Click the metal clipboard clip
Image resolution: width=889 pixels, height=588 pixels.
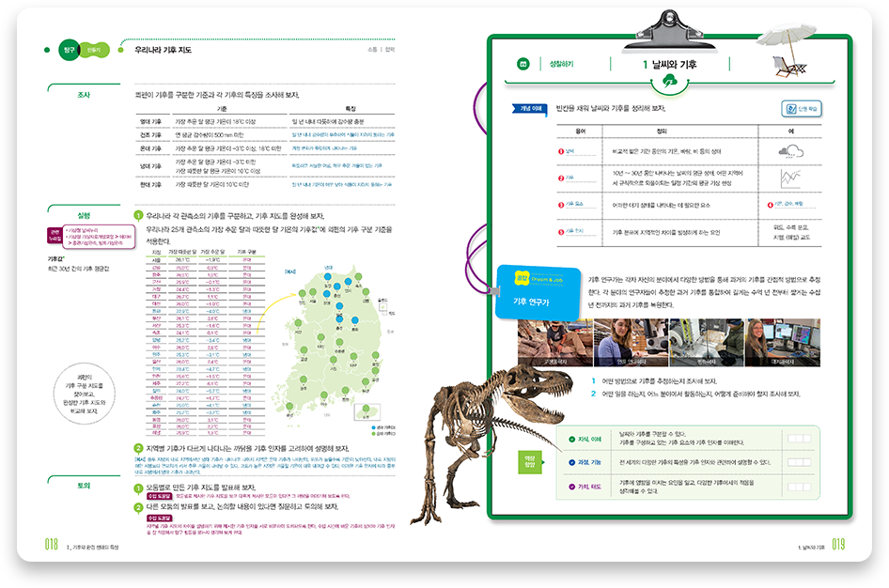670,31
